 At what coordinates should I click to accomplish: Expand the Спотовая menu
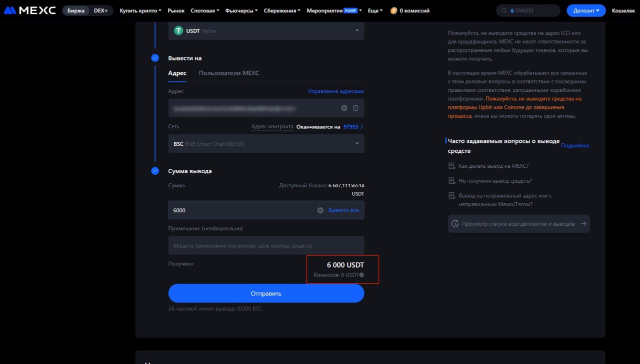click(x=205, y=10)
